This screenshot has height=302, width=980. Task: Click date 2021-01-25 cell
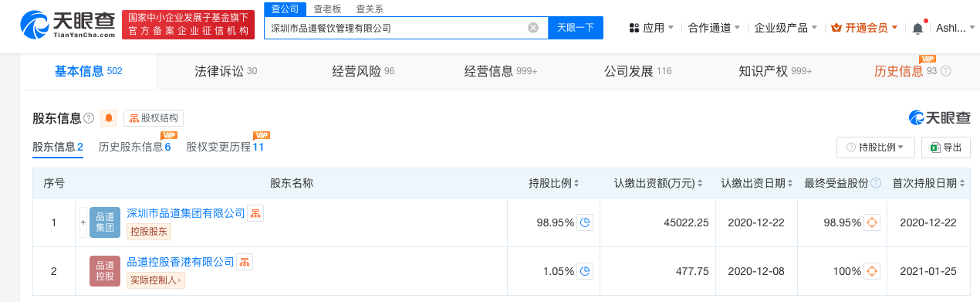928,271
